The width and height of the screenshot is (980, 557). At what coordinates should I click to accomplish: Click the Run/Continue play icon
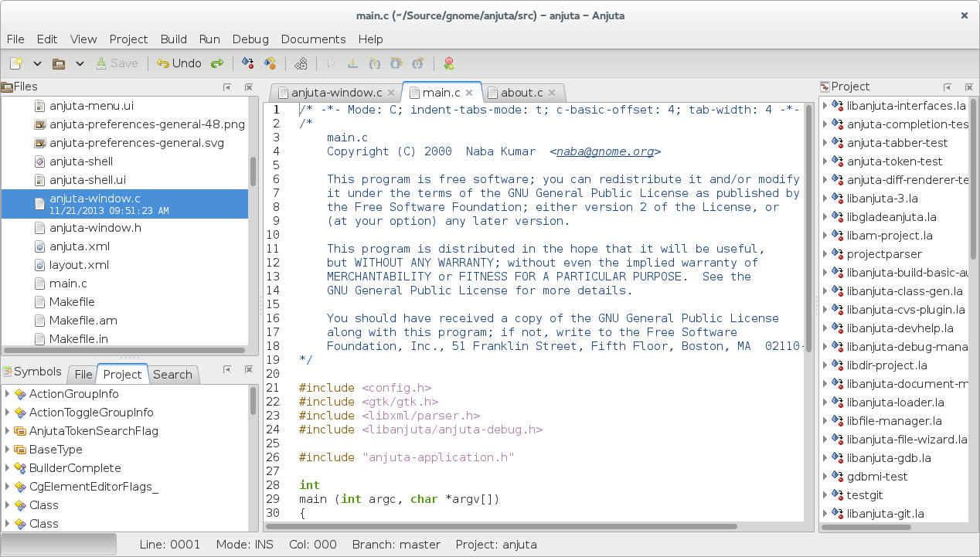point(331,63)
